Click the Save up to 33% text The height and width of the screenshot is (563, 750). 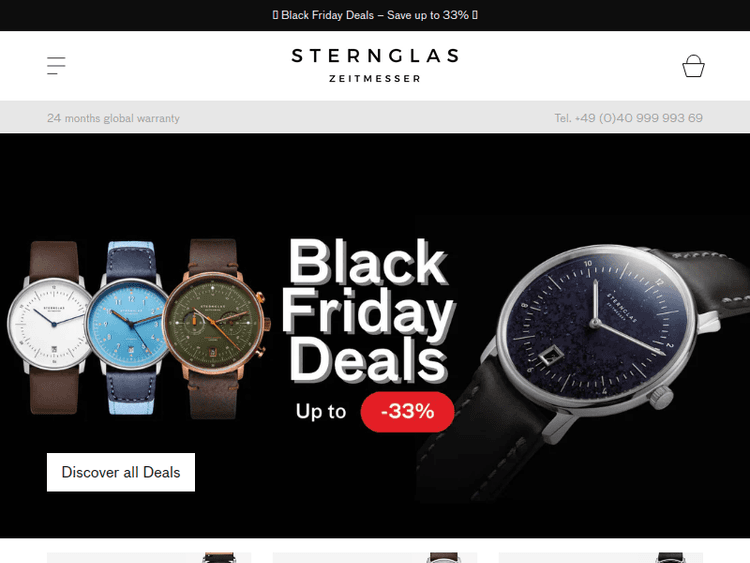pyautogui.click(x=428, y=15)
